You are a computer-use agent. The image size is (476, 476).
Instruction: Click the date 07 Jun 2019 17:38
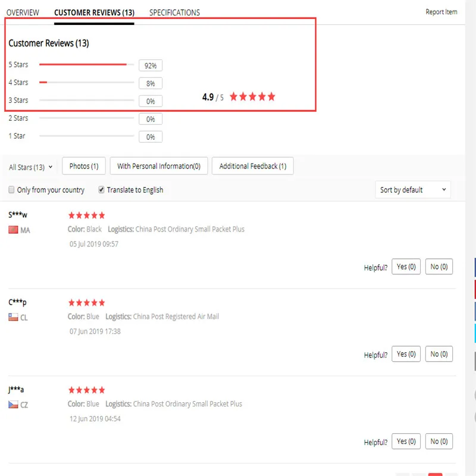coord(95,331)
